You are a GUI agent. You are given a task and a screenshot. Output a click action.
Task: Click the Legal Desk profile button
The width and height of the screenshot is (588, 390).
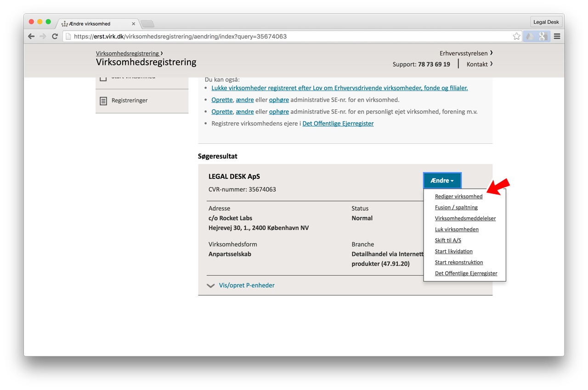click(x=546, y=22)
